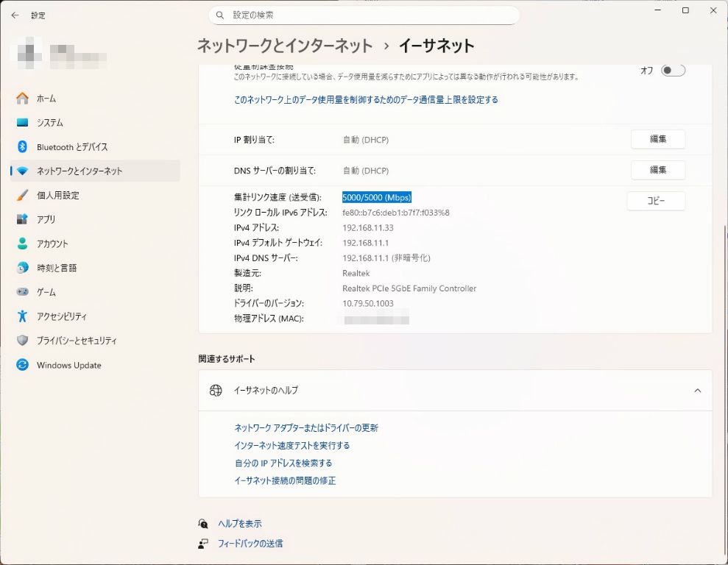Select ネットワークとインターネット in the sidebar
728x565 pixels.
[79, 171]
